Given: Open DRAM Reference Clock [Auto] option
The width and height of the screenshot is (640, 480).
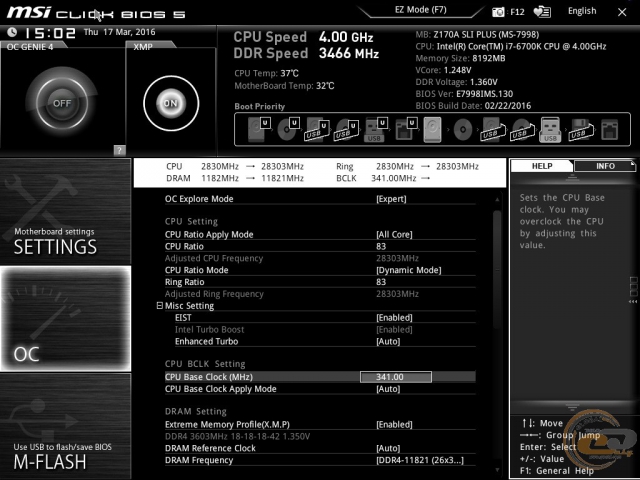Looking at the screenshot, I should pyautogui.click(x=320, y=448).
